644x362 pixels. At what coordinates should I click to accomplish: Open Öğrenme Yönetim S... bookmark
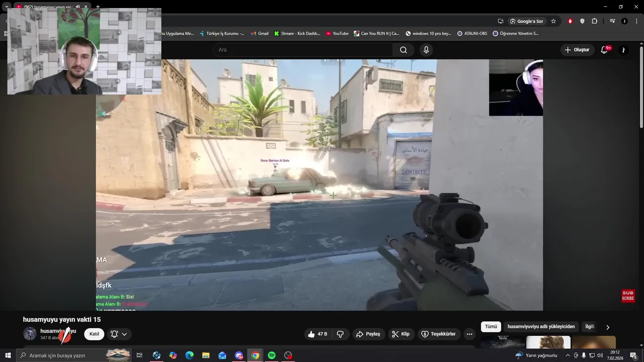[x=516, y=34]
